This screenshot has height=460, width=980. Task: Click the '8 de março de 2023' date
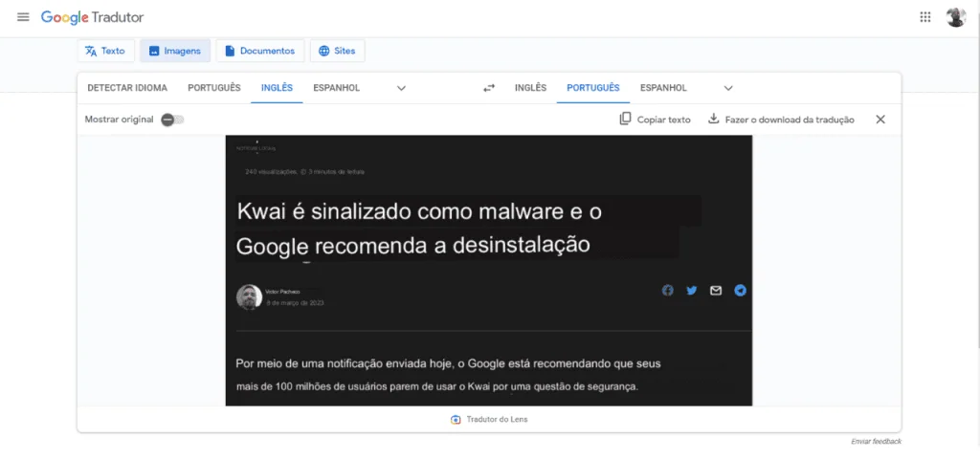click(295, 303)
